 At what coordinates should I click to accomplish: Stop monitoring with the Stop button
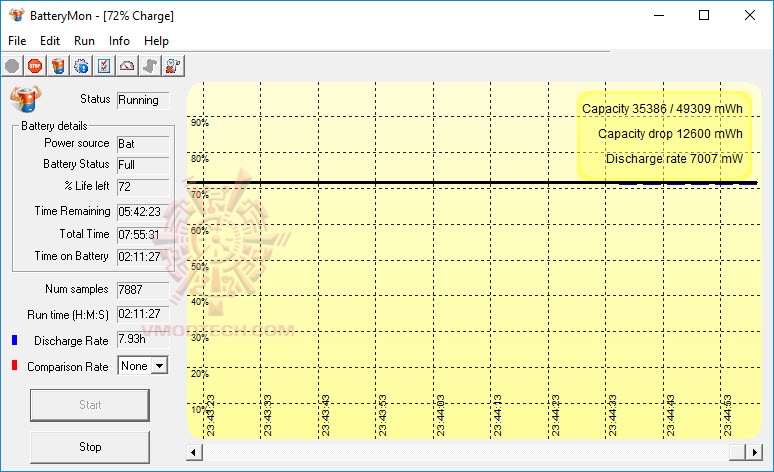click(90, 447)
